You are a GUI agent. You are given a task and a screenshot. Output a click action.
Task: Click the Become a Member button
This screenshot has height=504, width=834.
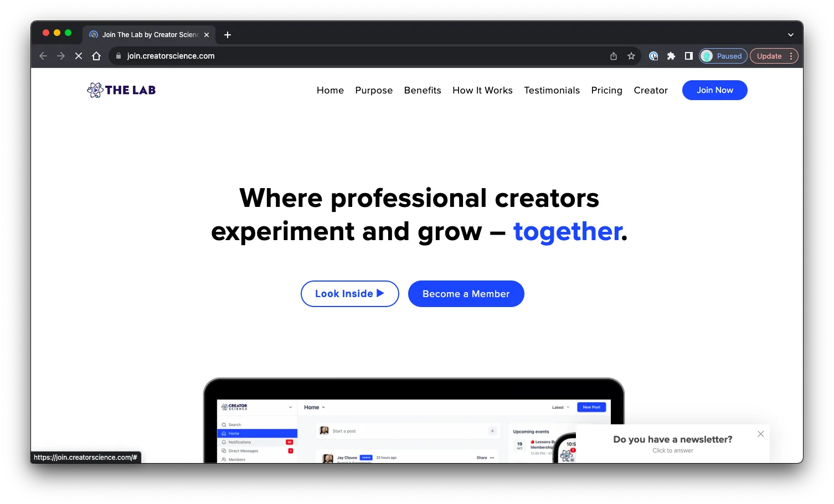coord(466,294)
